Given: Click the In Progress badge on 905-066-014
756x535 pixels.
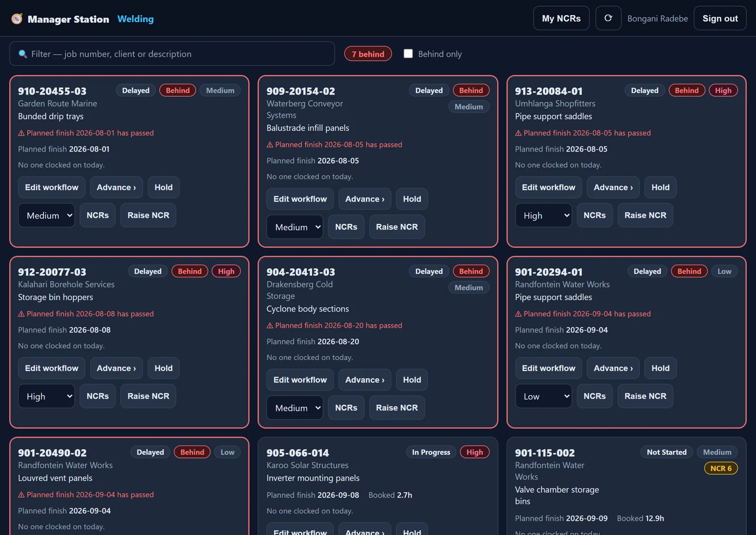Looking at the screenshot, I should pos(431,452).
